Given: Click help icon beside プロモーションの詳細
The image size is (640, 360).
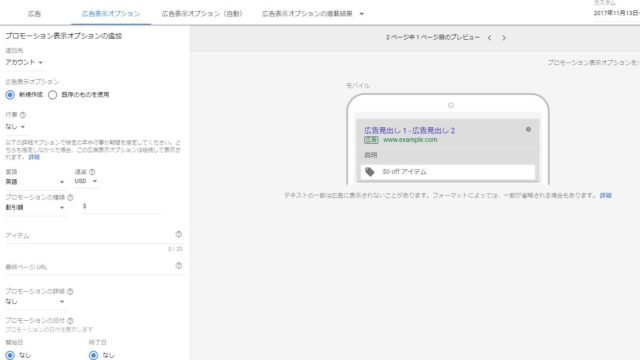Looking at the screenshot, I should [x=70, y=291].
